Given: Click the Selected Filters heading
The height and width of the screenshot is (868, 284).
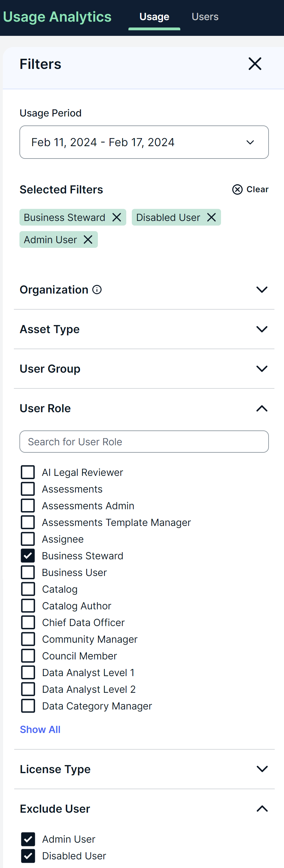Looking at the screenshot, I should [x=61, y=189].
